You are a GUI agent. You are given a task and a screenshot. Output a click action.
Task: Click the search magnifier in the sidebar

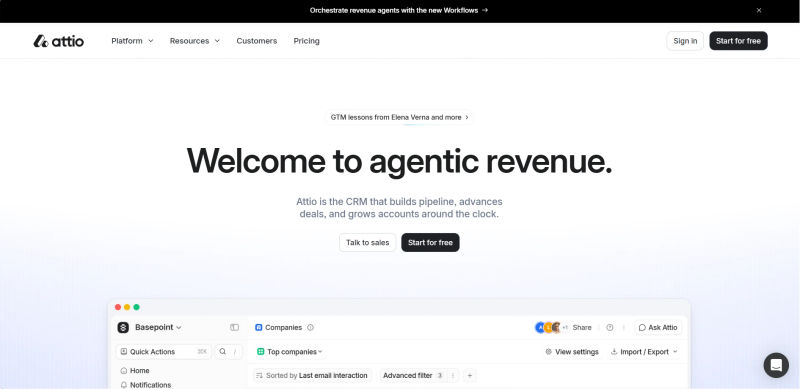(x=222, y=351)
